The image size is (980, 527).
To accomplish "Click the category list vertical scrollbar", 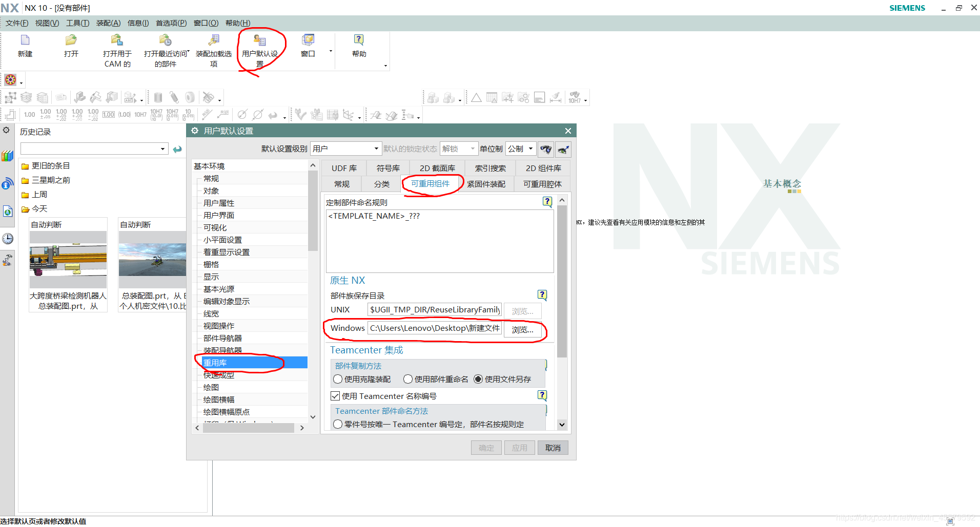I will [x=313, y=211].
